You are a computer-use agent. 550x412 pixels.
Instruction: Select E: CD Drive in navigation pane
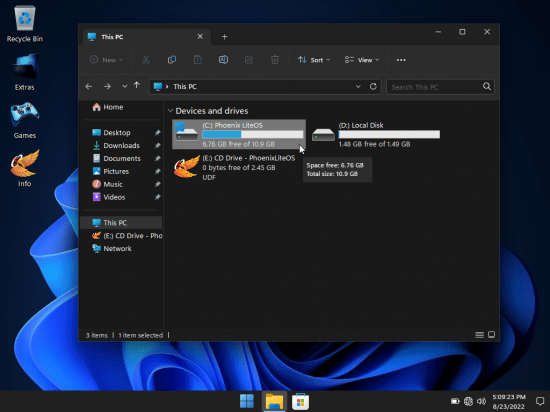127,236
